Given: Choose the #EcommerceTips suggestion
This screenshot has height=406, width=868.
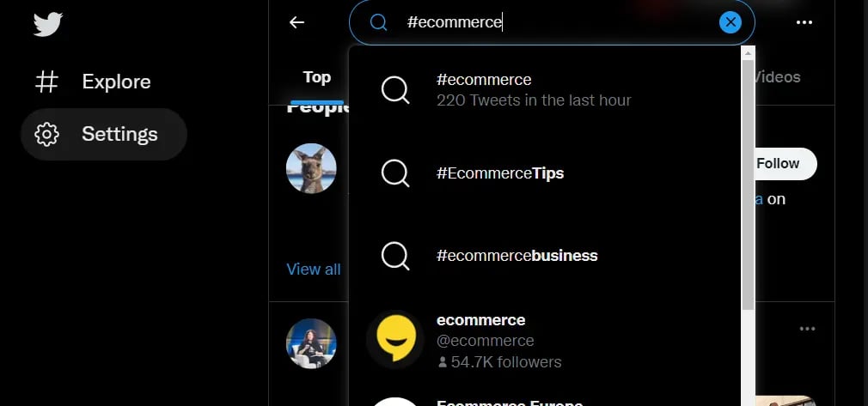Looking at the screenshot, I should pyautogui.click(x=545, y=173).
